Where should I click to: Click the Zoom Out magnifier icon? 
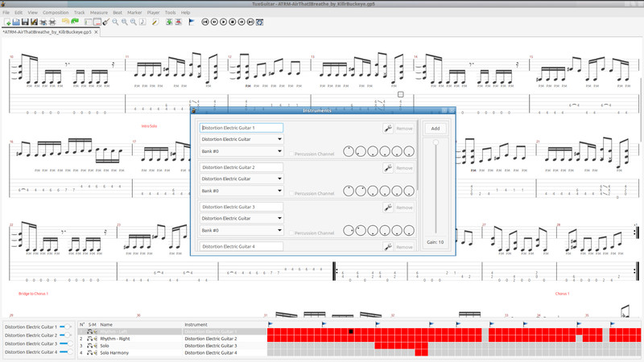coord(115,22)
